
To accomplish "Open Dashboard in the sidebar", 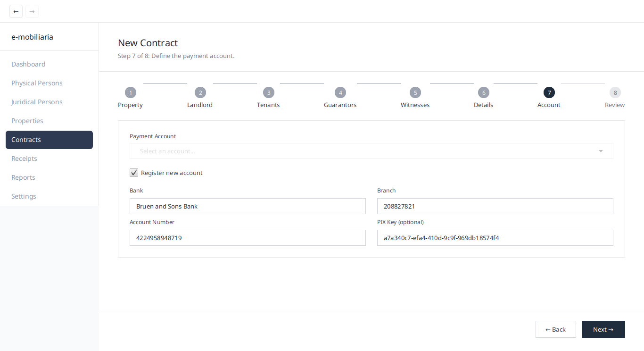I will pos(50,64).
